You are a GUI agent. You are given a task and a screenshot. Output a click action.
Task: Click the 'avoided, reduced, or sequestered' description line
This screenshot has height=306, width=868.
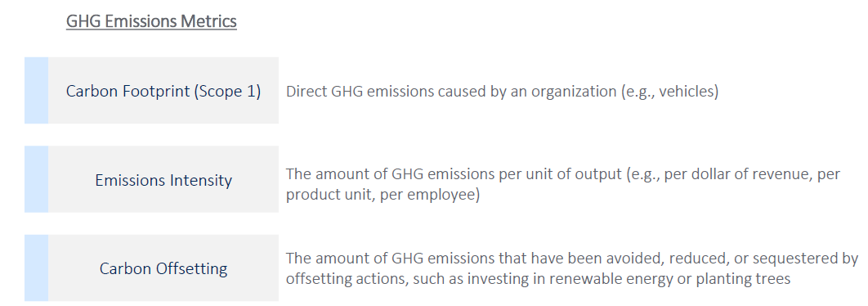[x=572, y=259]
